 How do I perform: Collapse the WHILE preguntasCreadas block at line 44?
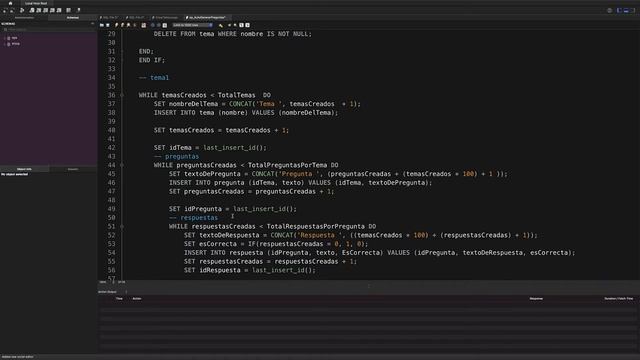122,165
